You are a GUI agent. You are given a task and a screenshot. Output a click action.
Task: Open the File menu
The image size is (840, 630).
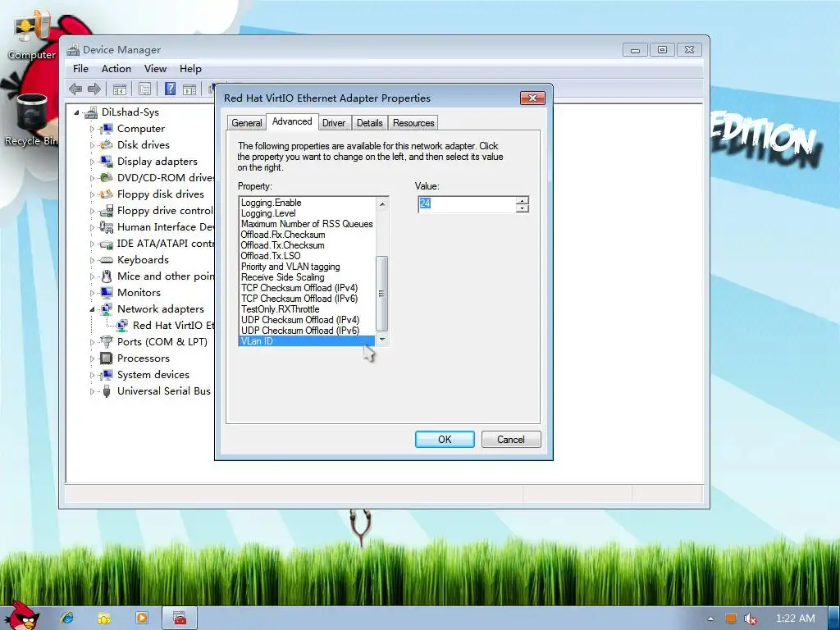[81, 69]
